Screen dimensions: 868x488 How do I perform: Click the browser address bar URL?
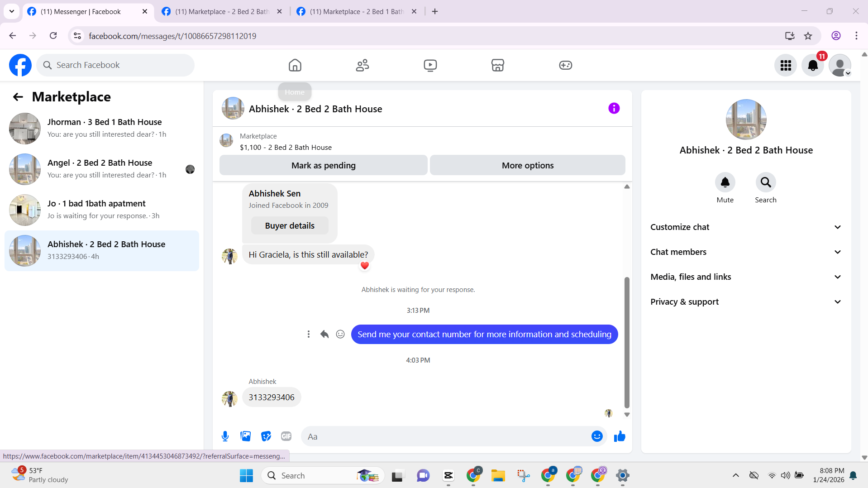click(172, 36)
